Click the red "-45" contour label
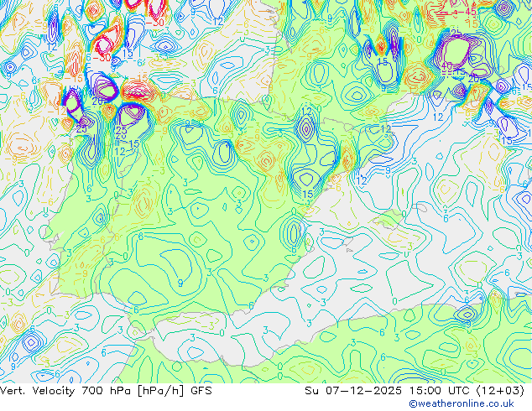This screenshot has width=532, height=411. click(x=468, y=12)
